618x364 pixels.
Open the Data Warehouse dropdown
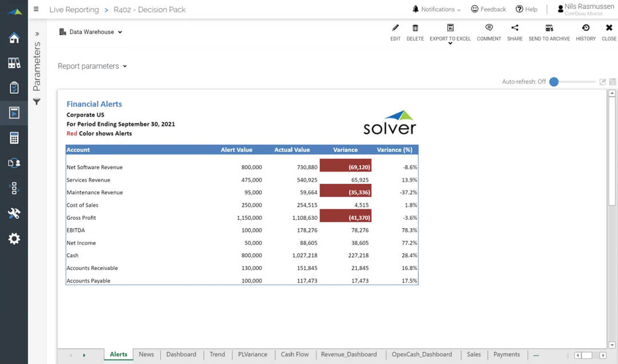point(91,32)
